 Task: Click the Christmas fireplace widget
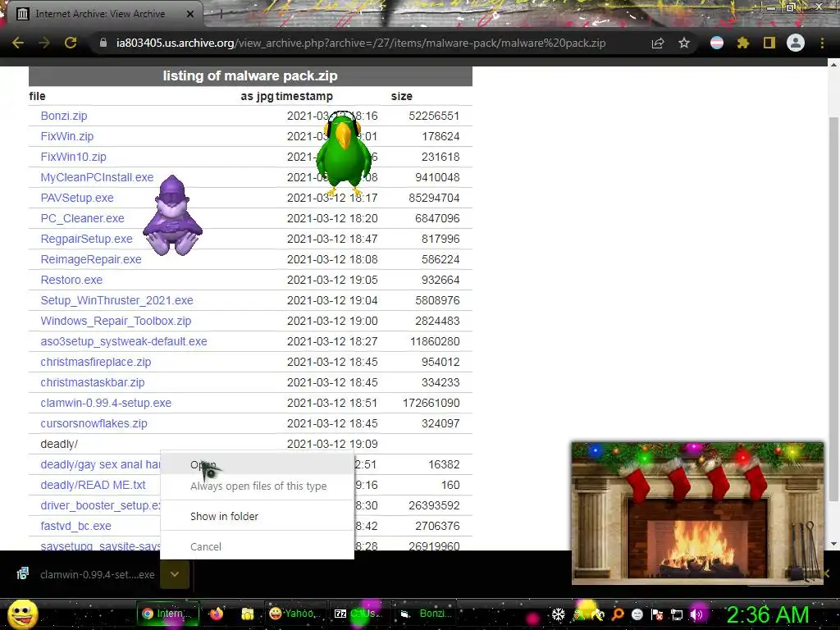(697, 513)
